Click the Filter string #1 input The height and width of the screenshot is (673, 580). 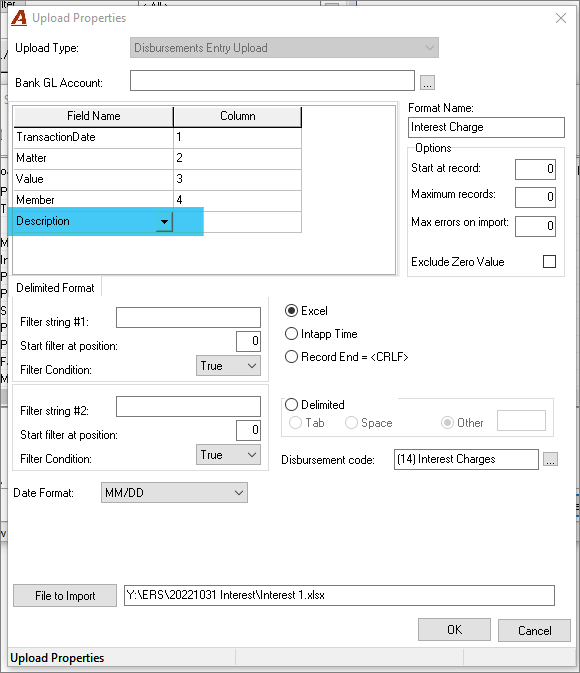click(x=188, y=317)
